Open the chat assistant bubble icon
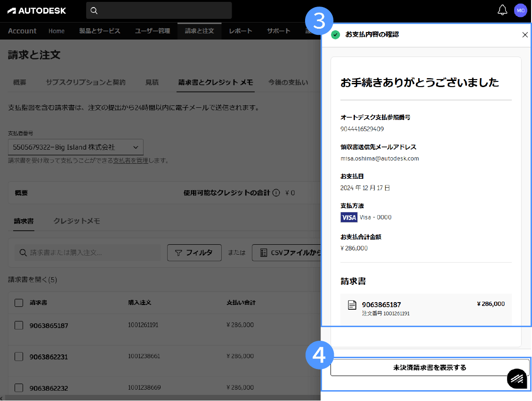532x401 pixels. 517,378
